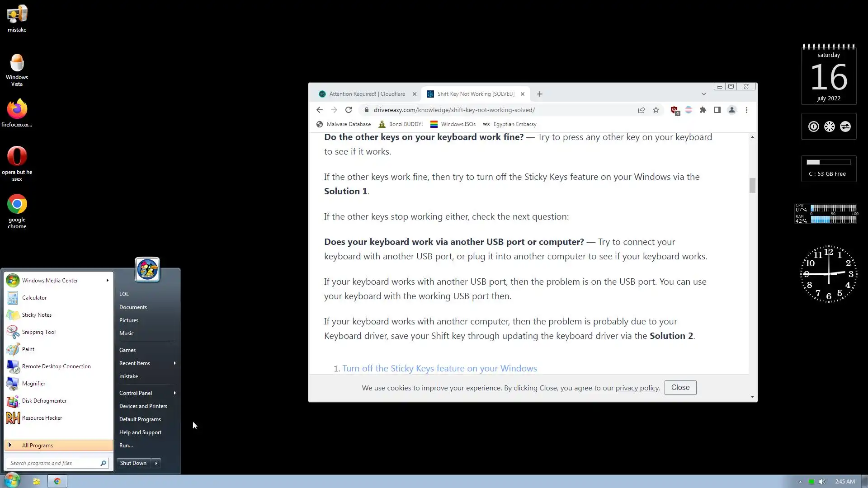The width and height of the screenshot is (868, 488).
Task: Click volume speaker icon in tray
Action: click(x=822, y=482)
